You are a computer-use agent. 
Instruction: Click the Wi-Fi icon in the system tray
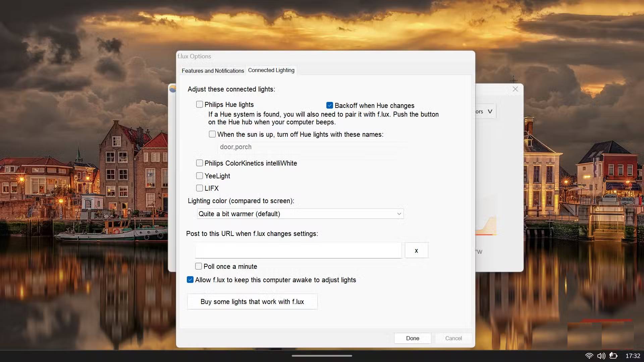(x=589, y=356)
